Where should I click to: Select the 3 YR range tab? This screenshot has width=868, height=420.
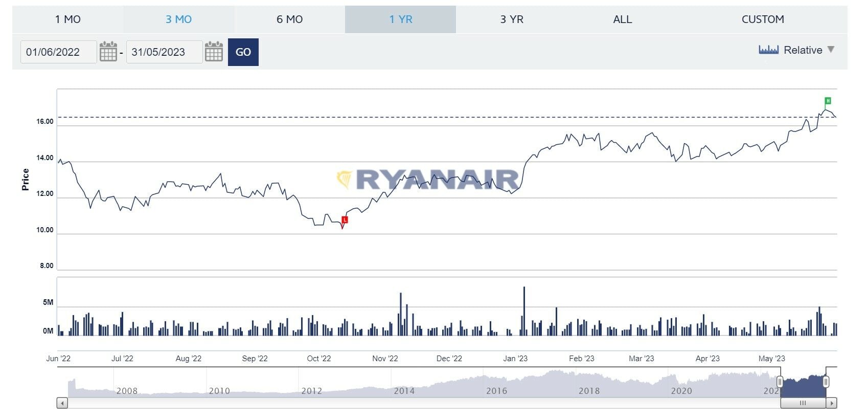point(511,19)
